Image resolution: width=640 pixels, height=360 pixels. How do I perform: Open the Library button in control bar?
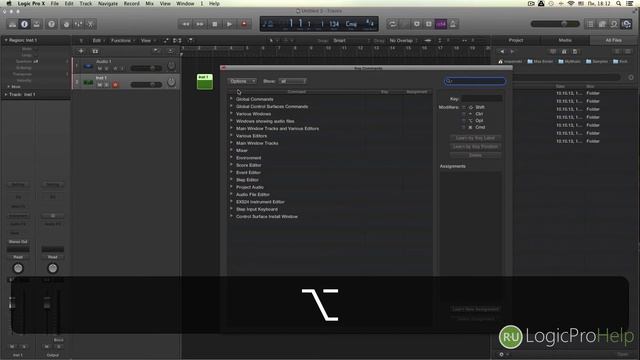(x=12, y=24)
